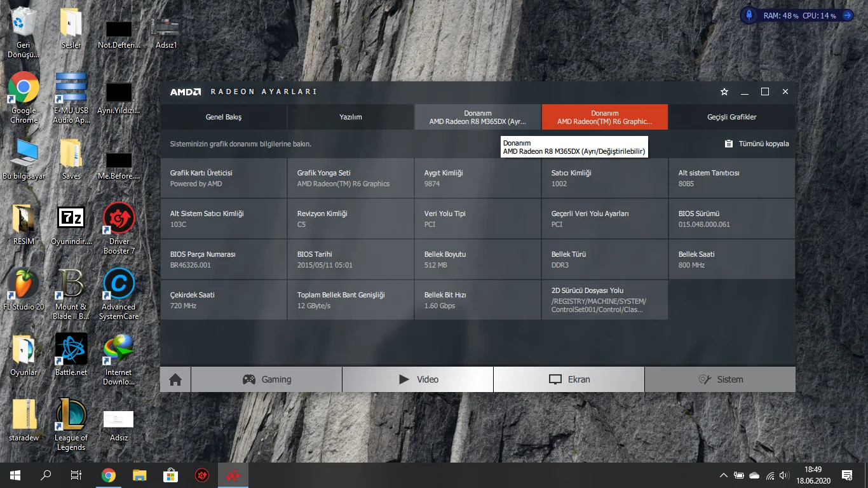Select the Battle.net desktop icon

pos(71,355)
